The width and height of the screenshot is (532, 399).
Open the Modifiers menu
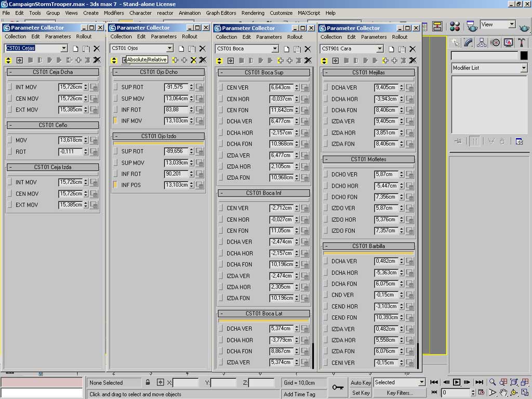[114, 13]
